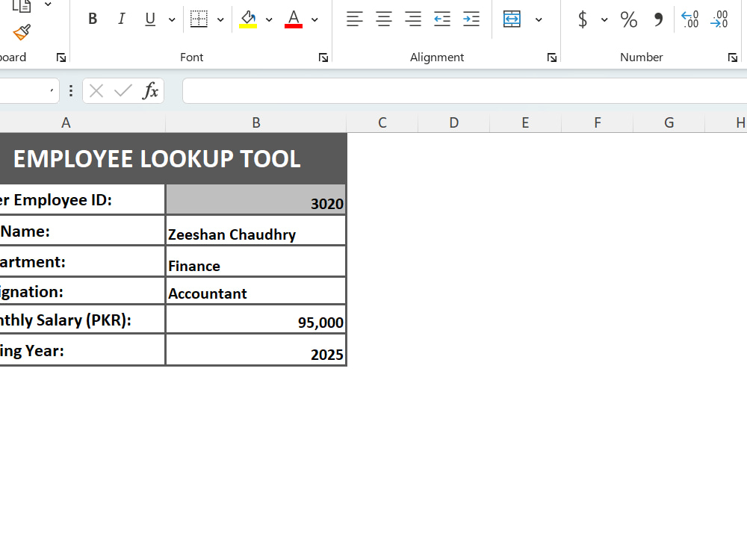This screenshot has height=560, width=747.
Task: Expand the Fill Color dropdown arrow
Action: point(269,19)
